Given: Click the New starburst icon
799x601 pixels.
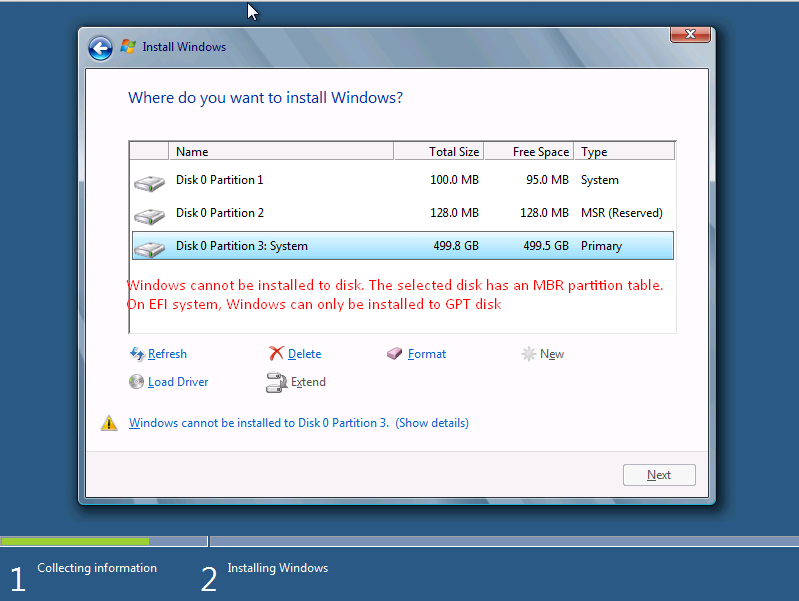Looking at the screenshot, I should (528, 354).
